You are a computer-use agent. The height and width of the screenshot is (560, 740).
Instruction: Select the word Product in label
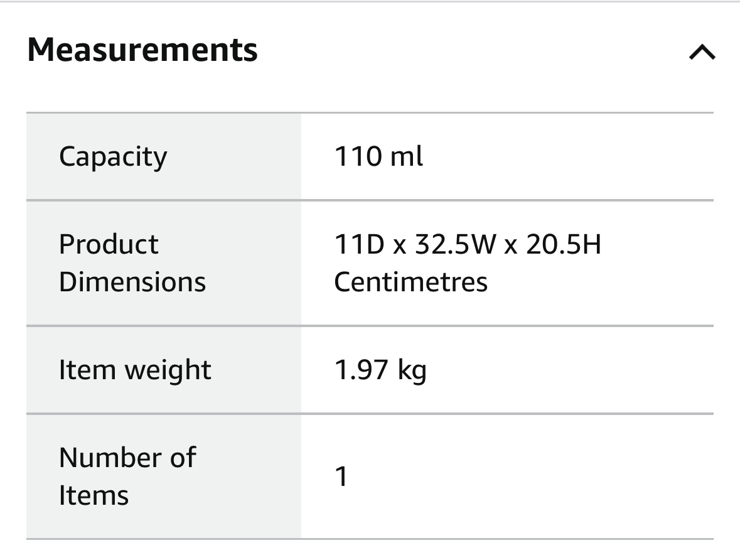click(109, 244)
